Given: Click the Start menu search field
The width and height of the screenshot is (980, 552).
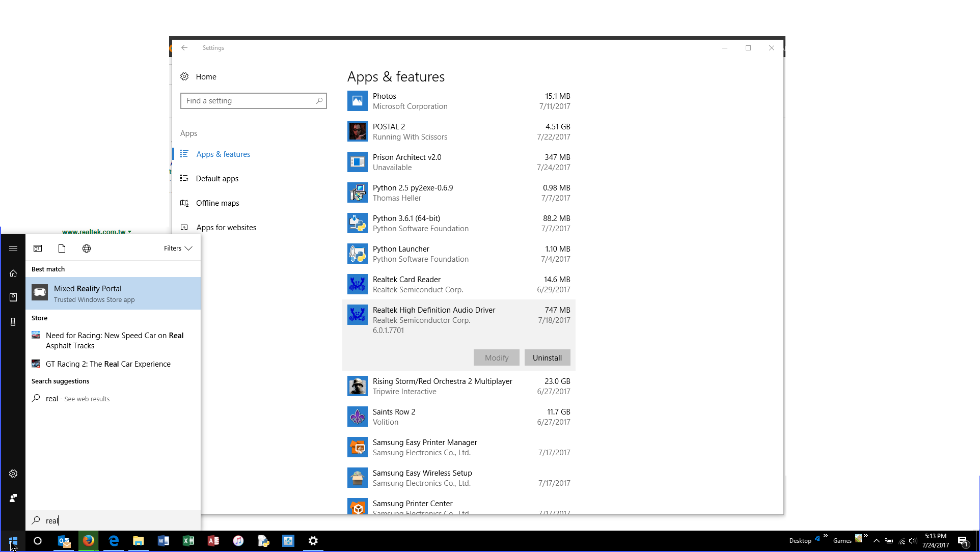Looking at the screenshot, I should tap(113, 520).
